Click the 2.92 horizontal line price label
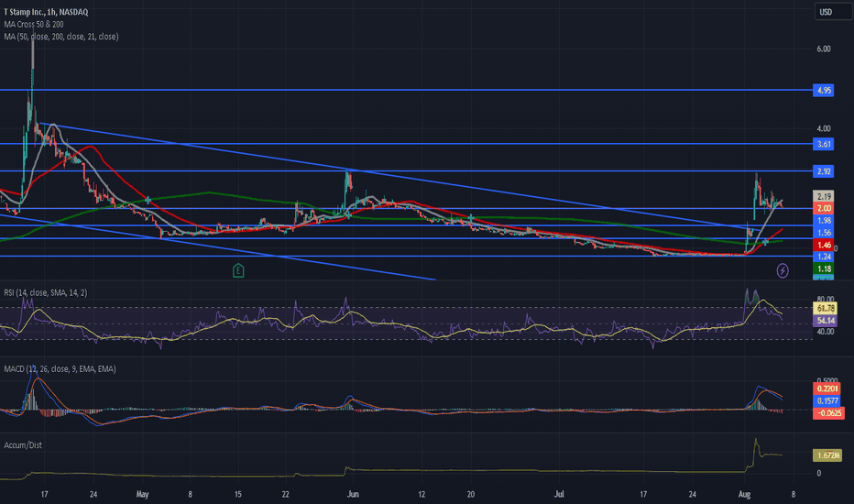The image size is (854, 504). (x=824, y=171)
